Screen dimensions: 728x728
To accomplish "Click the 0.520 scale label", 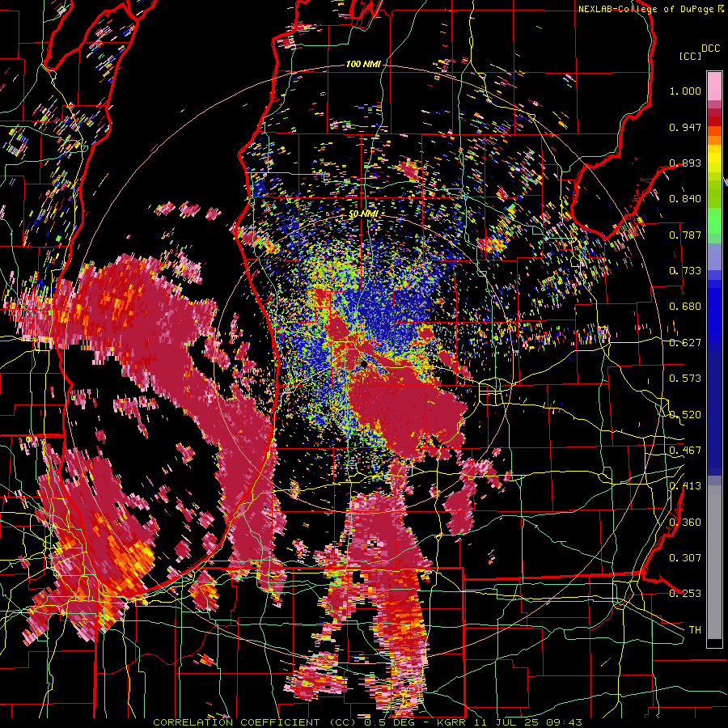I will [x=685, y=415].
